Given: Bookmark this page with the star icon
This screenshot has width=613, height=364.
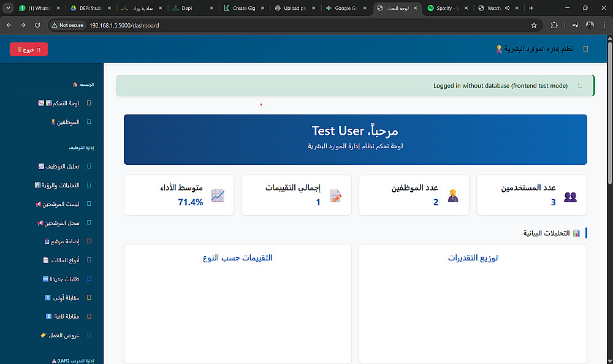Looking at the screenshot, I should 534,25.
